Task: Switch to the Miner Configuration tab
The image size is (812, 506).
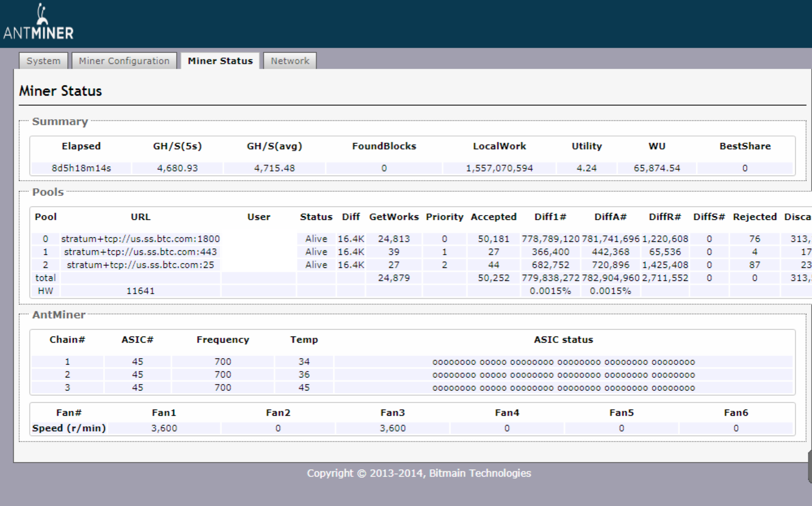Action: point(124,61)
